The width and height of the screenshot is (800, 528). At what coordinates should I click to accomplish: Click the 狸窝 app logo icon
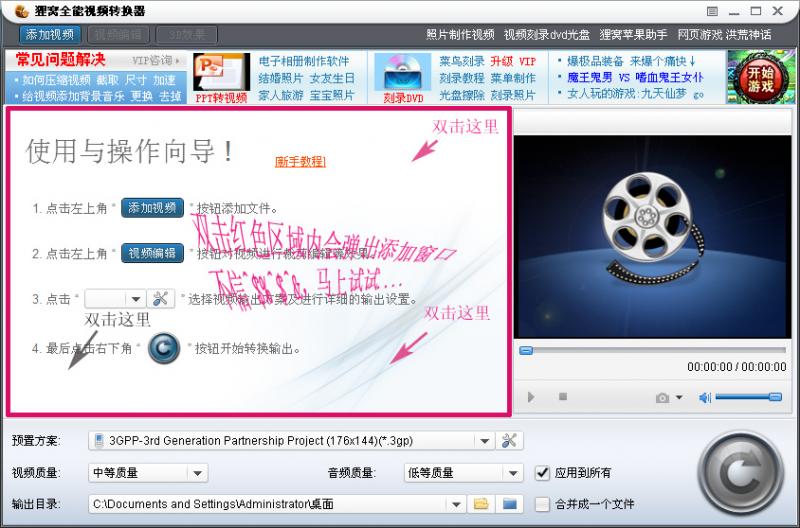point(22,11)
